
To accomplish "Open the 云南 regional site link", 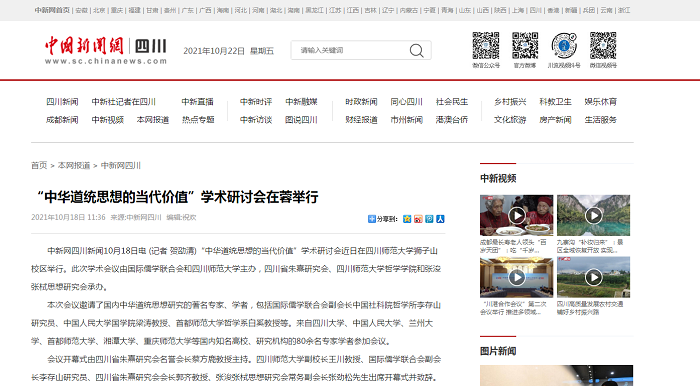I will 606,10.
